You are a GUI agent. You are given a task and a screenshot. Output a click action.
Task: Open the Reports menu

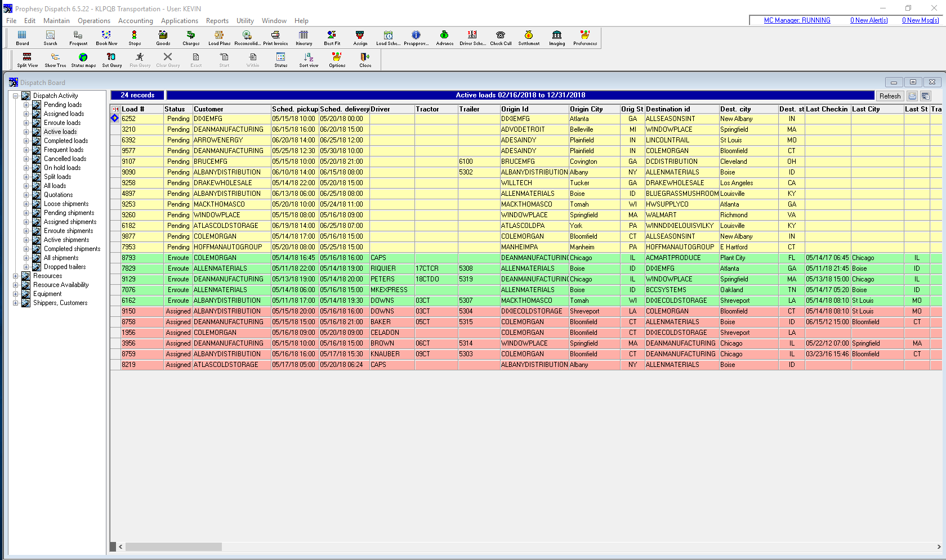pos(217,21)
